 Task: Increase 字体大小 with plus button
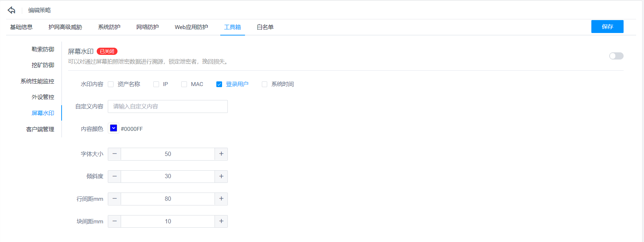[x=221, y=154]
